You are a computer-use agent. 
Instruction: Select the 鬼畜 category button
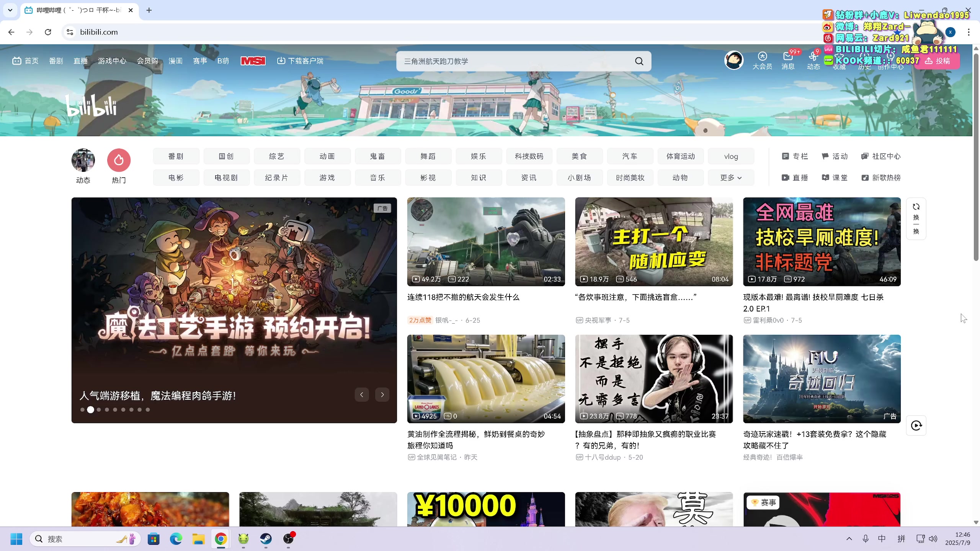[x=377, y=156]
